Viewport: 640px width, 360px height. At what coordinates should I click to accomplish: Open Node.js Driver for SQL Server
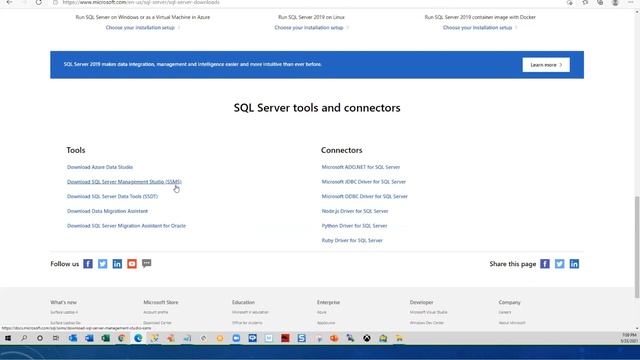point(355,211)
